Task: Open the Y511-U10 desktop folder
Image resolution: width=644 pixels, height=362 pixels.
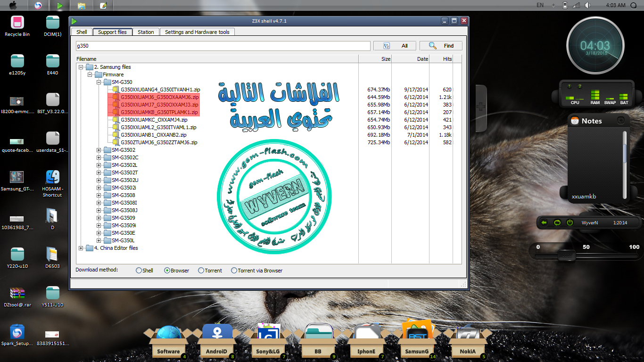Action: click(53, 296)
